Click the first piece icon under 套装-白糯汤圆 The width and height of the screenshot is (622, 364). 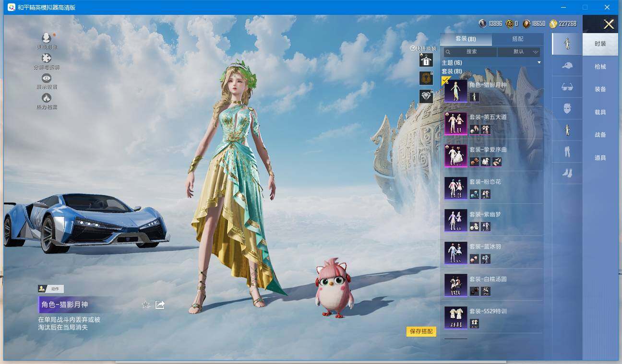[474, 291]
